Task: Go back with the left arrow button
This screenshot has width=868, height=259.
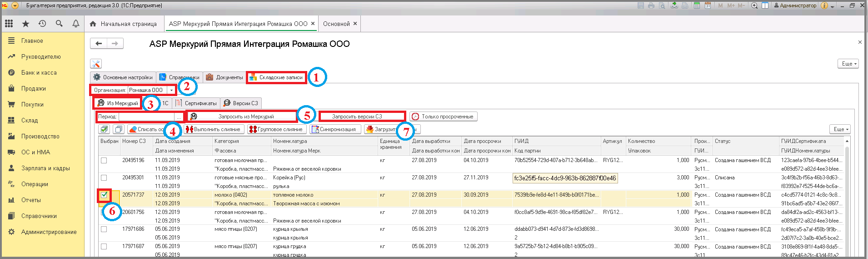Action: click(99, 44)
